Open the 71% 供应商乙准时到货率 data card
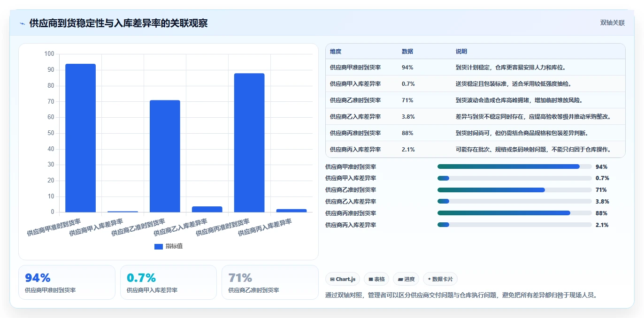This screenshot has width=644, height=318. tap(270, 282)
